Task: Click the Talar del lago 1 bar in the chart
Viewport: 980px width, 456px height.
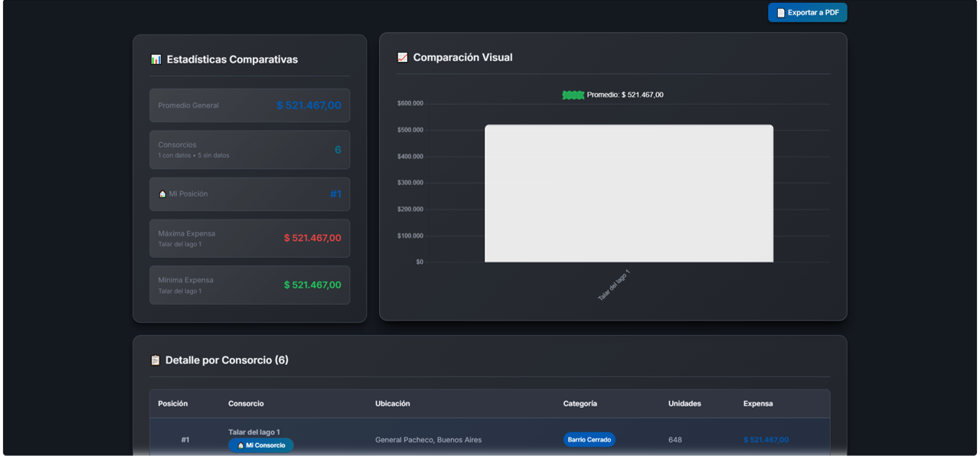Action: point(628,191)
